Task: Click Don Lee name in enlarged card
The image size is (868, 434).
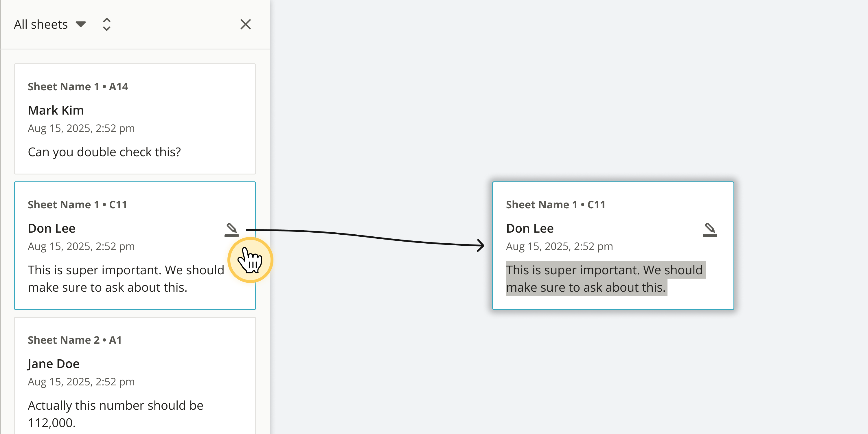Action: click(x=530, y=229)
